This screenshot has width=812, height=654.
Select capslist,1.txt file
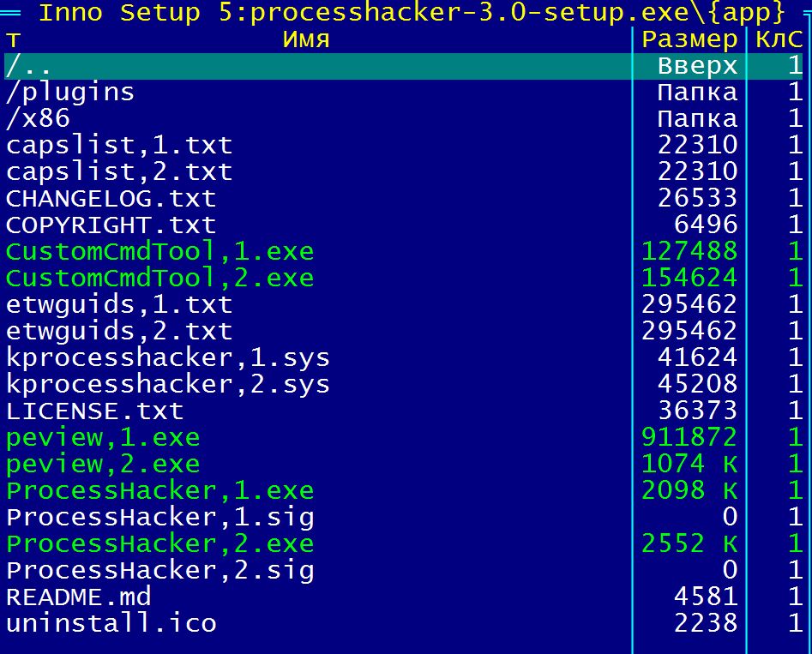tap(119, 146)
